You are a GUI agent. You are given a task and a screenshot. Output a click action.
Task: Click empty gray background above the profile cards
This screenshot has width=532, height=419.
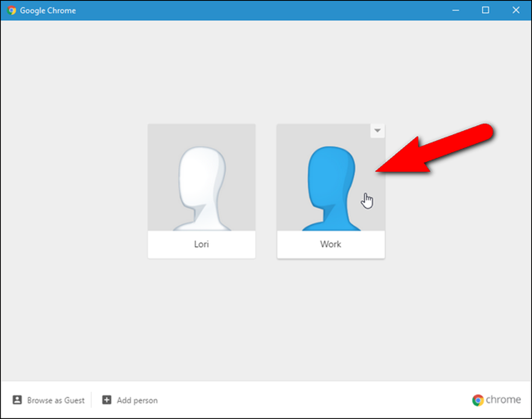pyautogui.click(x=266, y=71)
